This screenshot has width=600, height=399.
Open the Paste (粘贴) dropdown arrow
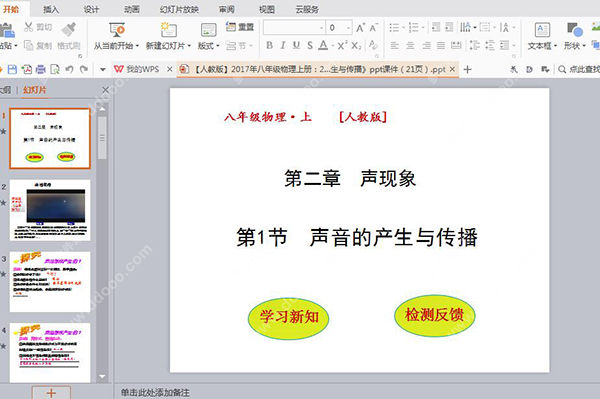click(16, 46)
